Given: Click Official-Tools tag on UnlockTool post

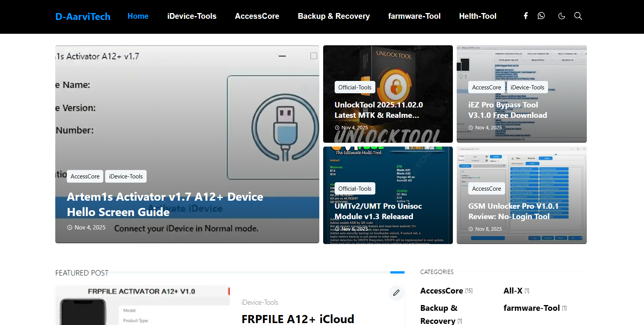Looking at the screenshot, I should pyautogui.click(x=355, y=87).
